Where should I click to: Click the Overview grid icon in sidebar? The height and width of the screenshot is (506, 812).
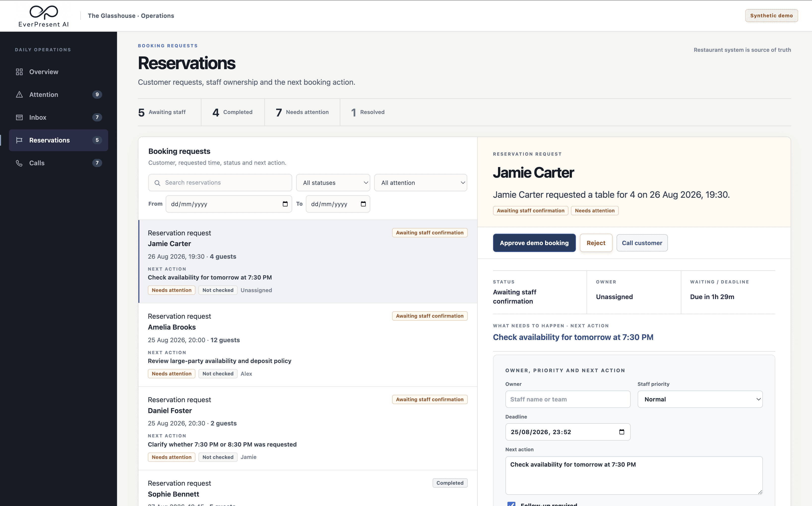(19, 72)
